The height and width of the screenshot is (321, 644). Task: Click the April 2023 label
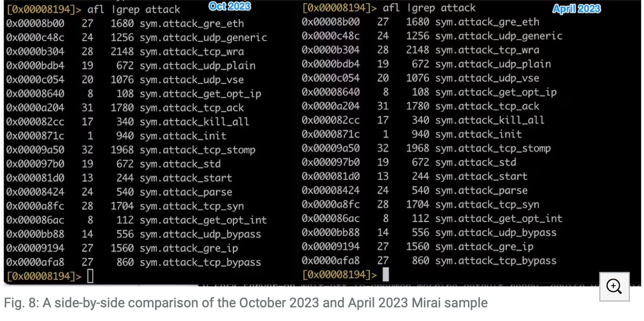(x=576, y=9)
